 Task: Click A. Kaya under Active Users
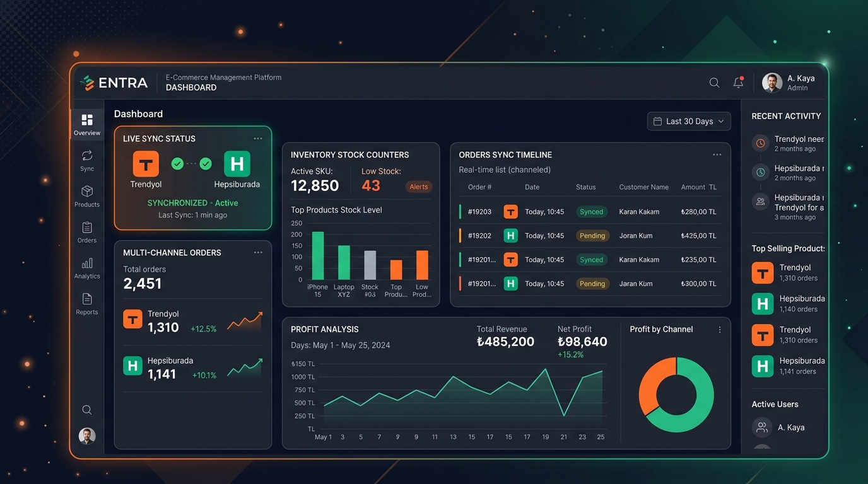778,427
